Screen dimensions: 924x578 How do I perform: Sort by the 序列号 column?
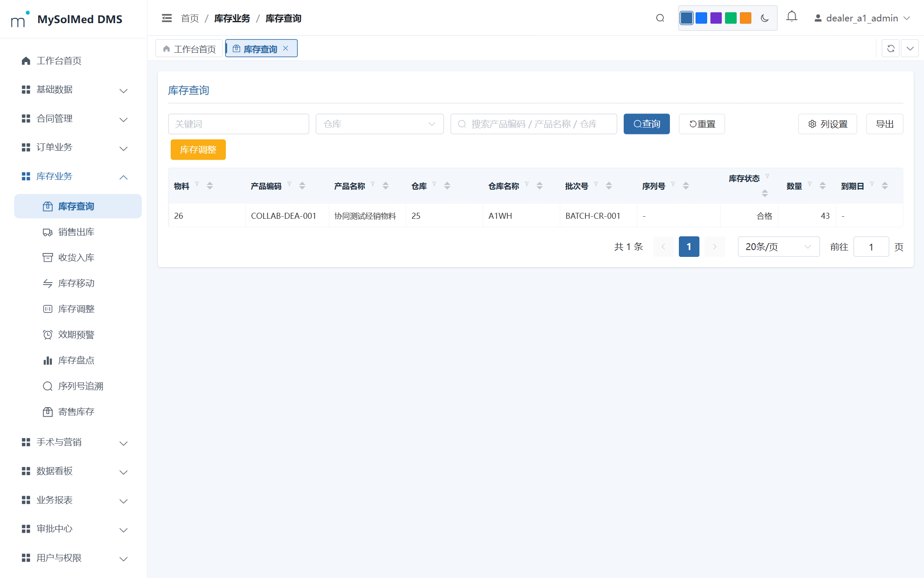pos(686,186)
